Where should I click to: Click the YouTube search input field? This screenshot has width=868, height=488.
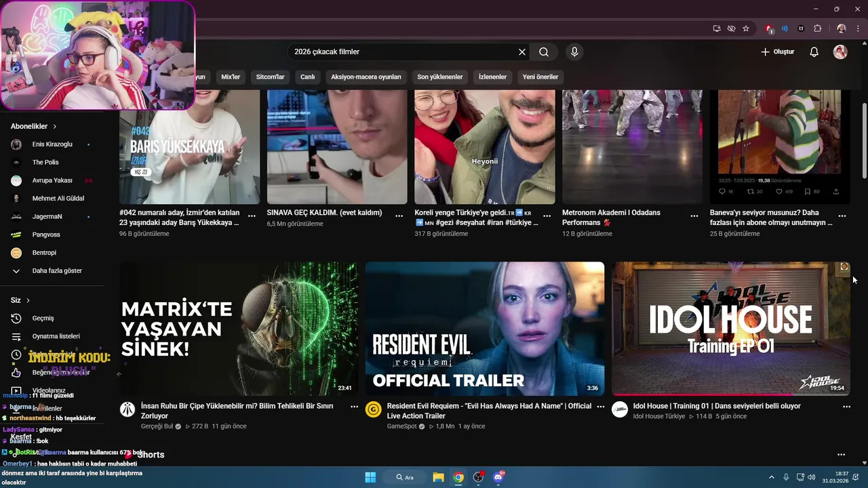point(403,52)
